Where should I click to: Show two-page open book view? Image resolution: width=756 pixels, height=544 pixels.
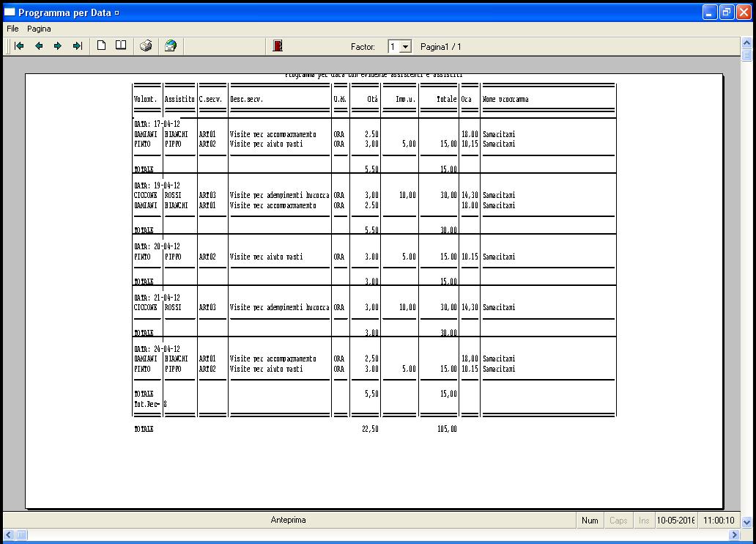(121, 46)
